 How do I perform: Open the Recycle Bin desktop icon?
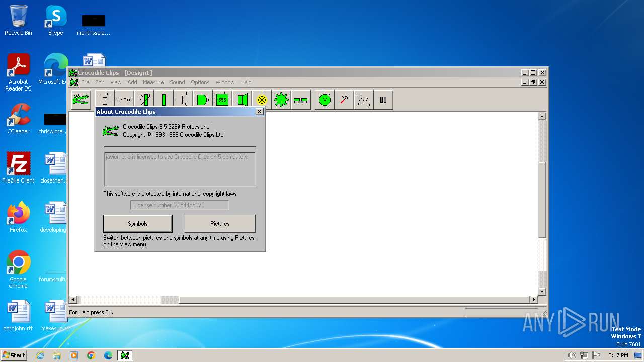coord(18,20)
